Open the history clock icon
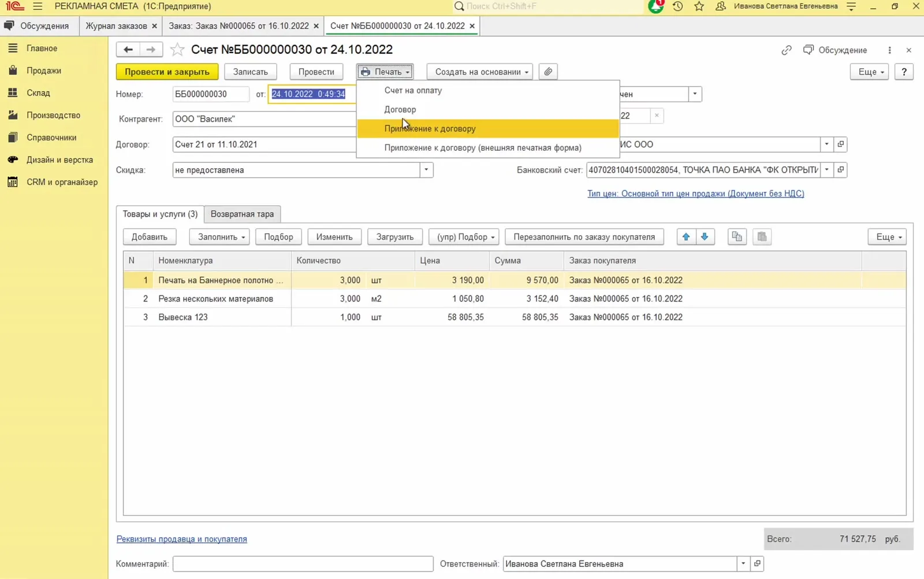Screen dimensions: 924x579 point(678,6)
